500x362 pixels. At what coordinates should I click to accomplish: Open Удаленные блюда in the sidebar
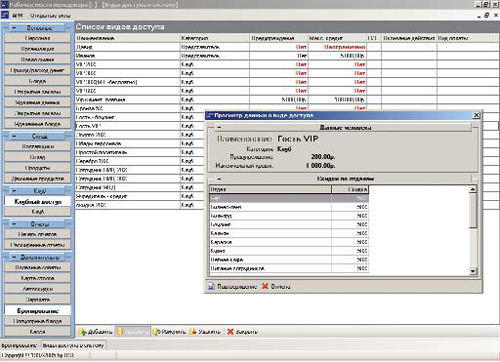[x=37, y=124]
